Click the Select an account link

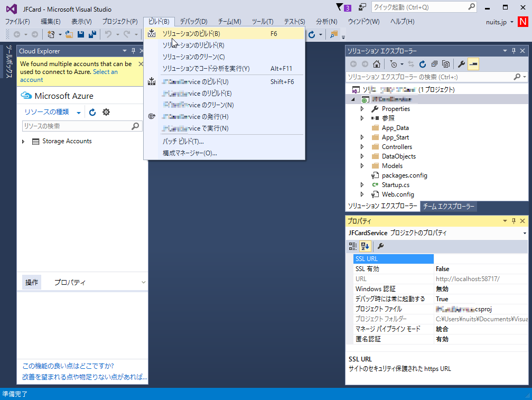click(69, 76)
